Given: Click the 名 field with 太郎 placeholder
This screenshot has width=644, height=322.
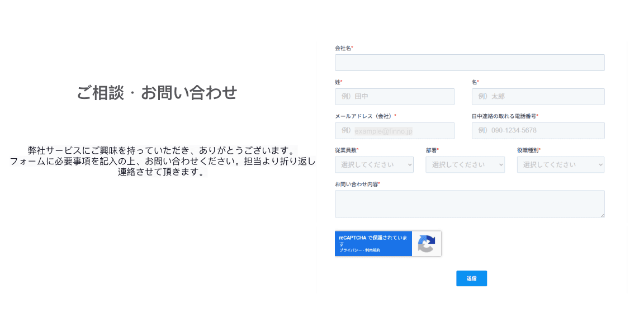Looking at the screenshot, I should pos(538,97).
